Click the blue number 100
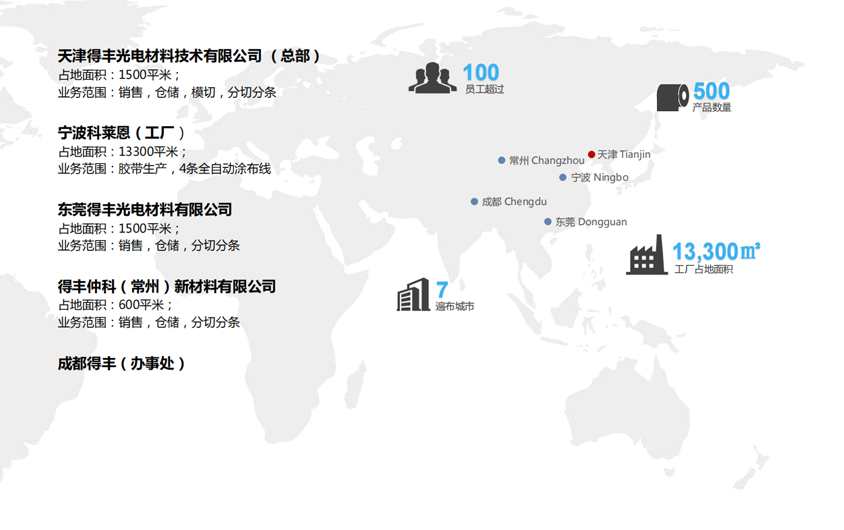The height and width of the screenshot is (530, 844). 480,72
